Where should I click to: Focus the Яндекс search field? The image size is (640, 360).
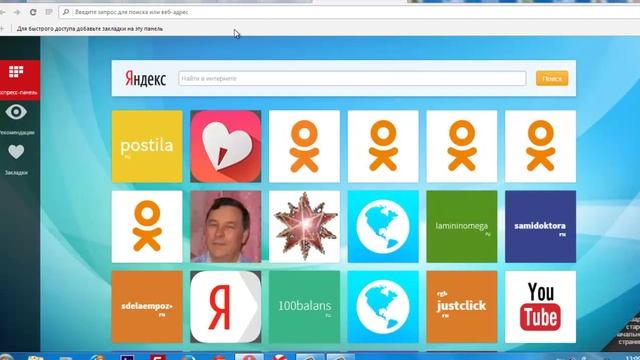352,78
